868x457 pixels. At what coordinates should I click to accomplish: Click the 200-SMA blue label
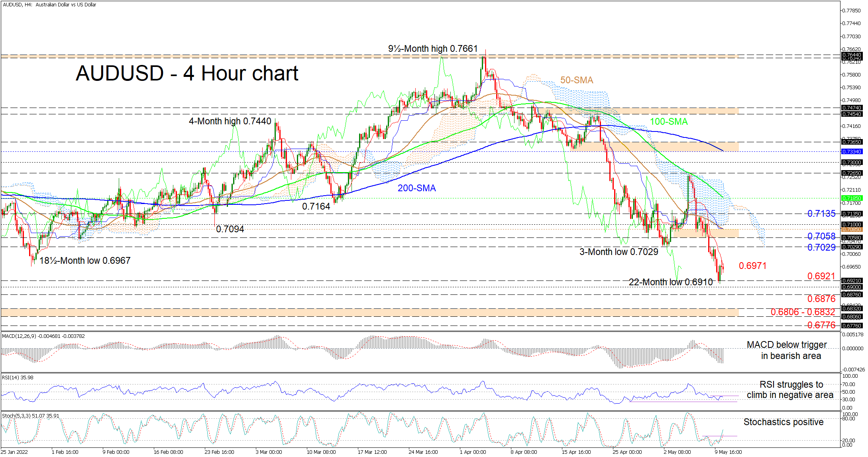(416, 188)
